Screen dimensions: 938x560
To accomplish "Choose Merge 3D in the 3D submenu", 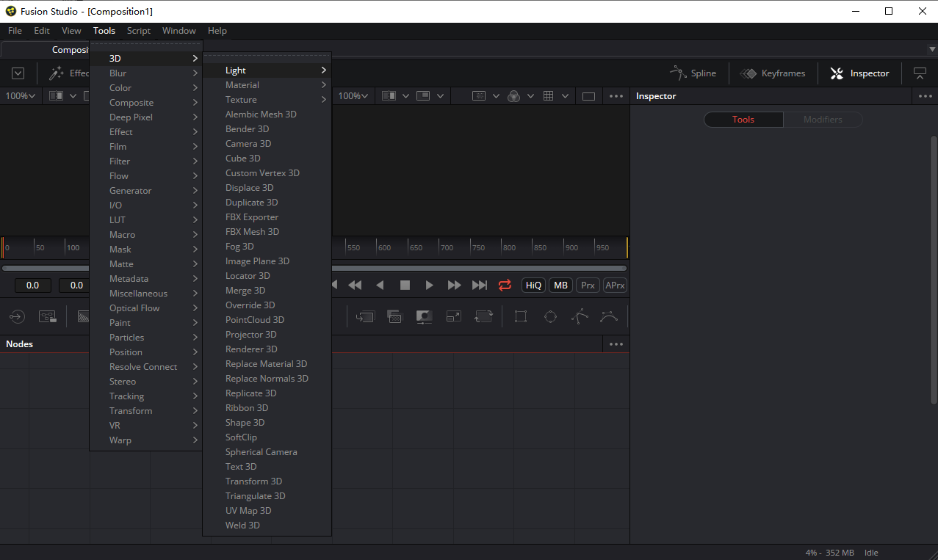I will (267, 291).
